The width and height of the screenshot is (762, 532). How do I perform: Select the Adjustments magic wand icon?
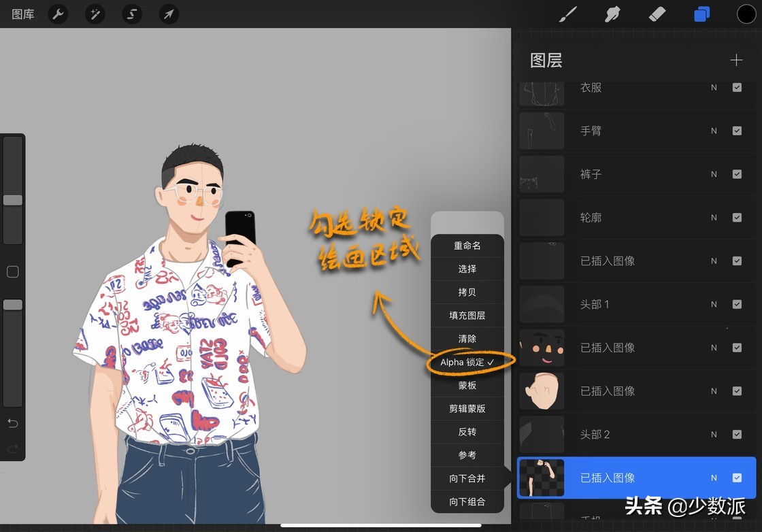tap(95, 14)
